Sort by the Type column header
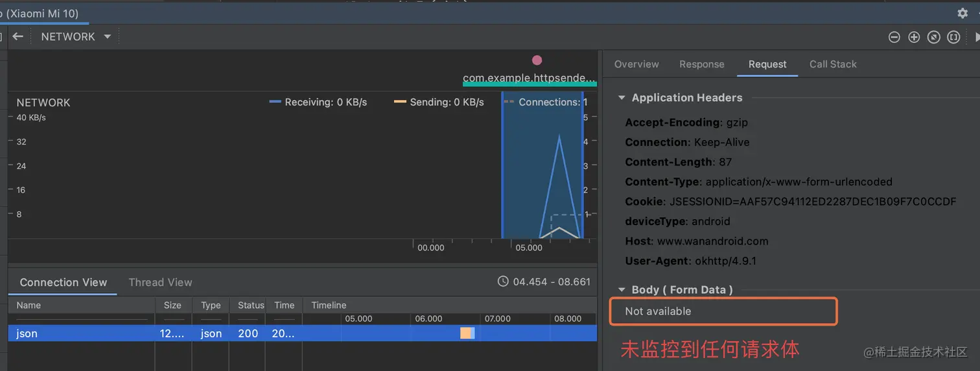The image size is (980, 371). click(211, 305)
